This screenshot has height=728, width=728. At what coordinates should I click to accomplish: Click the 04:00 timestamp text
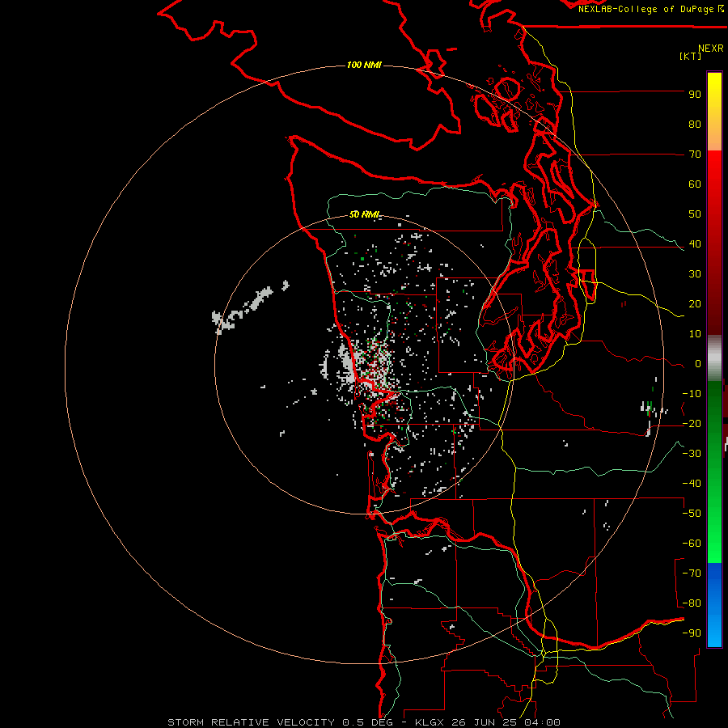point(542,722)
